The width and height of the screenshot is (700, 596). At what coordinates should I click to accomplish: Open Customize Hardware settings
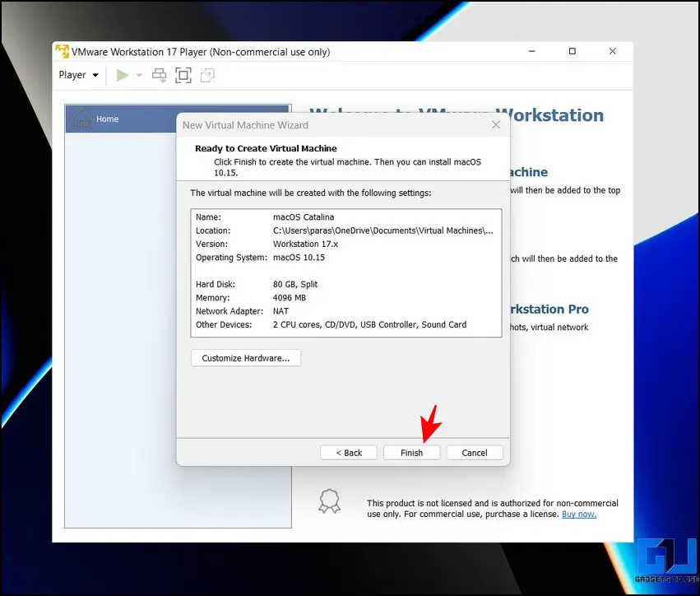click(x=246, y=358)
